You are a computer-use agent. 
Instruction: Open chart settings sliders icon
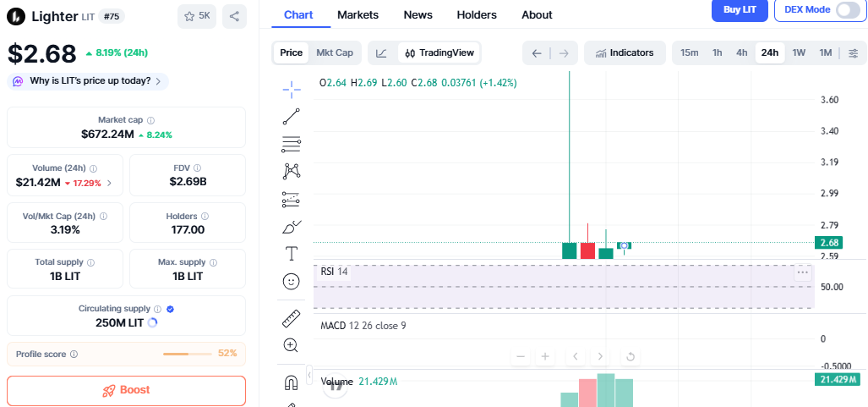[853, 53]
